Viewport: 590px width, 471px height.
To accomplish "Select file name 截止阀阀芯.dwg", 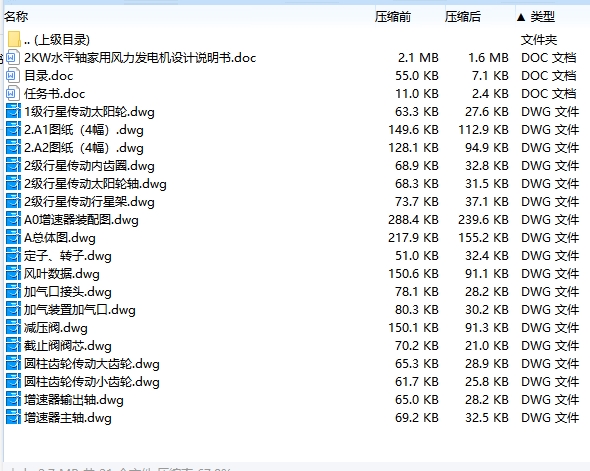I will pos(68,346).
